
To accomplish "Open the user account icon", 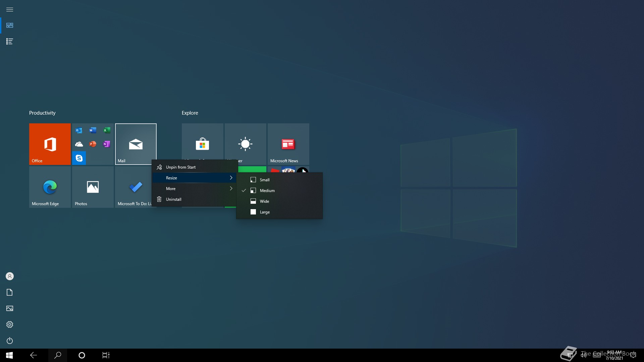I will point(10,276).
